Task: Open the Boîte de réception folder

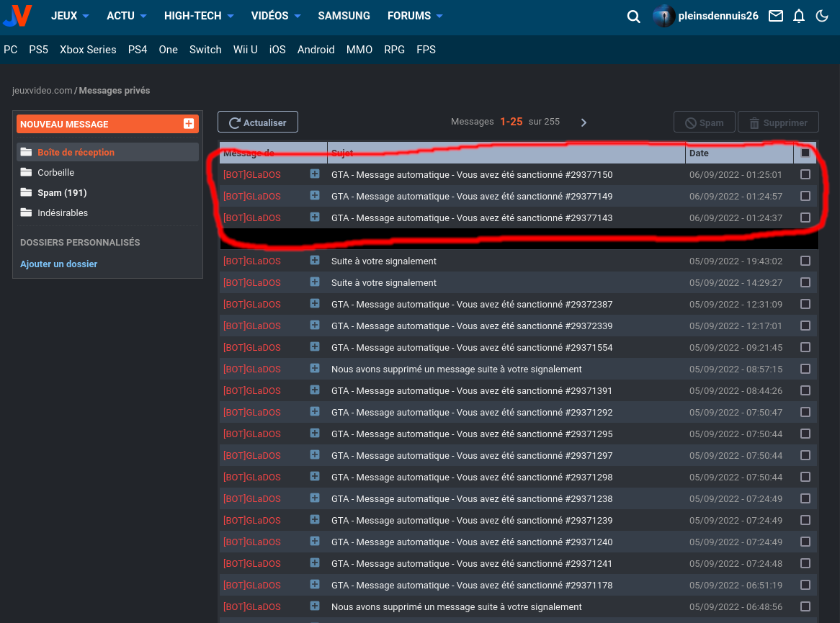Action: 107,152
